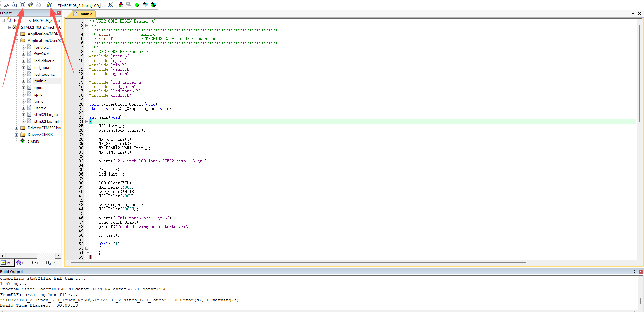The image size is (644, 312).
Task: Click Project panel scroll left arrow
Action: point(2,256)
